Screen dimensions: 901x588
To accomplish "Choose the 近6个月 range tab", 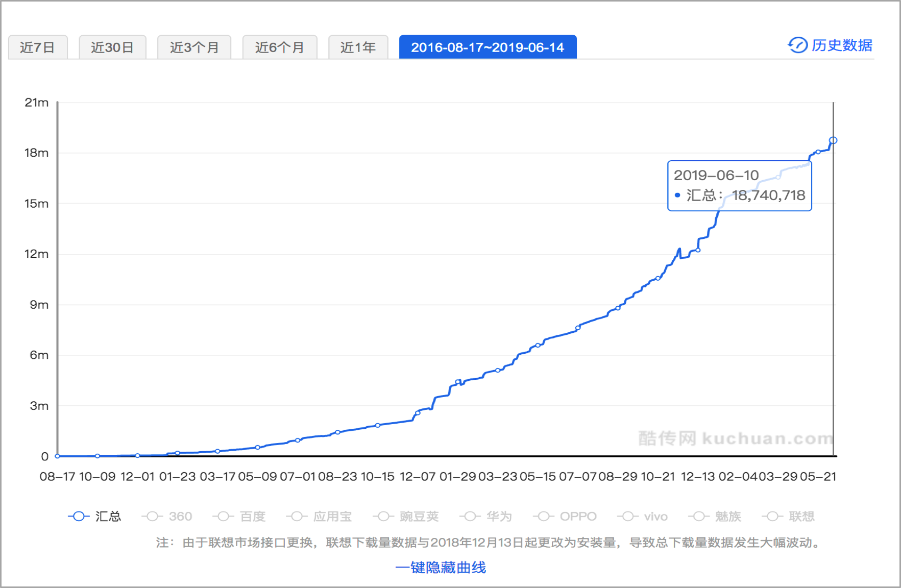I will (280, 47).
